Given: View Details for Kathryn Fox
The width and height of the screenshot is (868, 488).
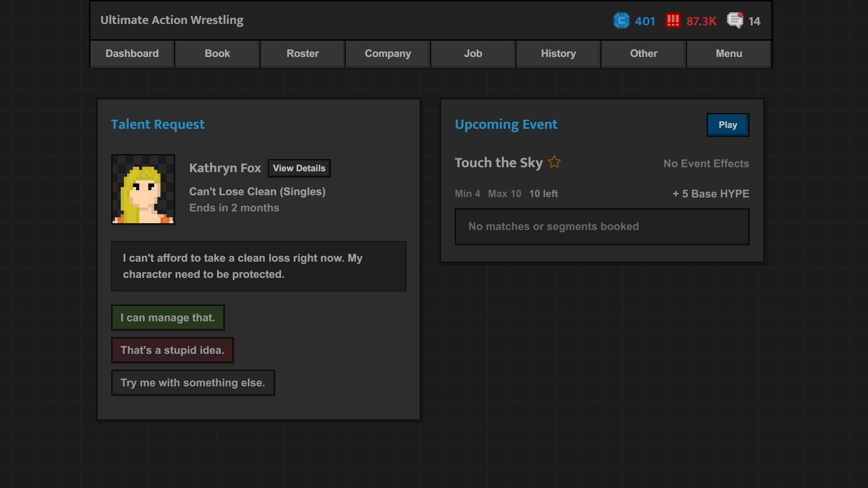Looking at the screenshot, I should coord(299,168).
